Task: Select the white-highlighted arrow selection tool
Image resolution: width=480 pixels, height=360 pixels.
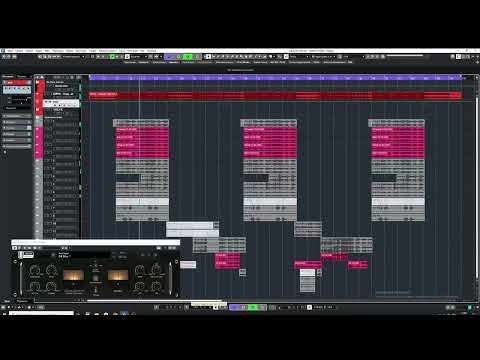Action: [x=208, y=57]
